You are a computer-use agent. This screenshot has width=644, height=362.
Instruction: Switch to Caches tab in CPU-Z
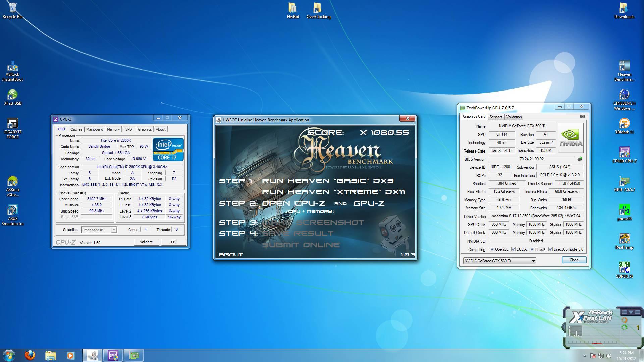pos(76,129)
